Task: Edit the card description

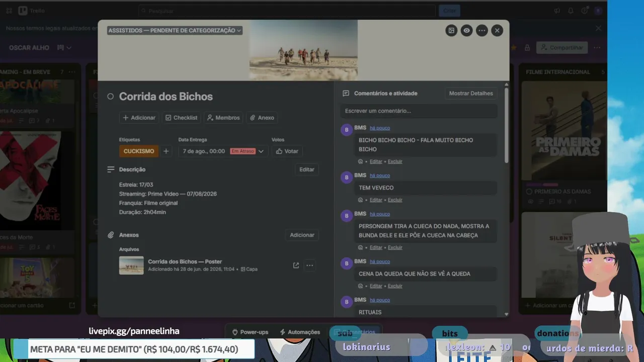Action: [307, 169]
